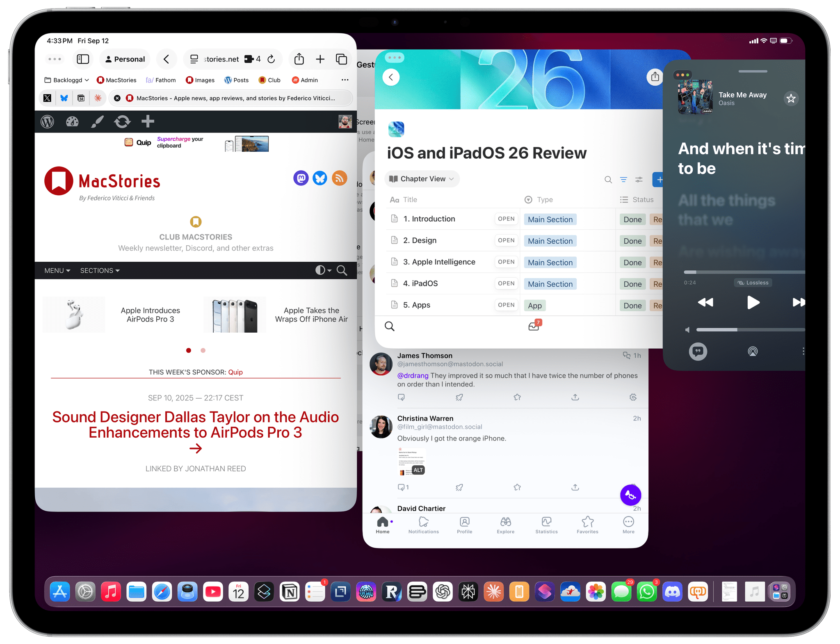This screenshot has height=644, width=840.
Task: Adjust the music volume slider
Action: (x=737, y=330)
